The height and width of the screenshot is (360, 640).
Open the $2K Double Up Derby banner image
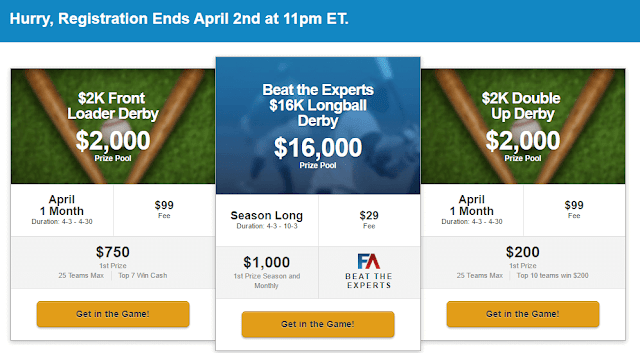click(x=523, y=126)
